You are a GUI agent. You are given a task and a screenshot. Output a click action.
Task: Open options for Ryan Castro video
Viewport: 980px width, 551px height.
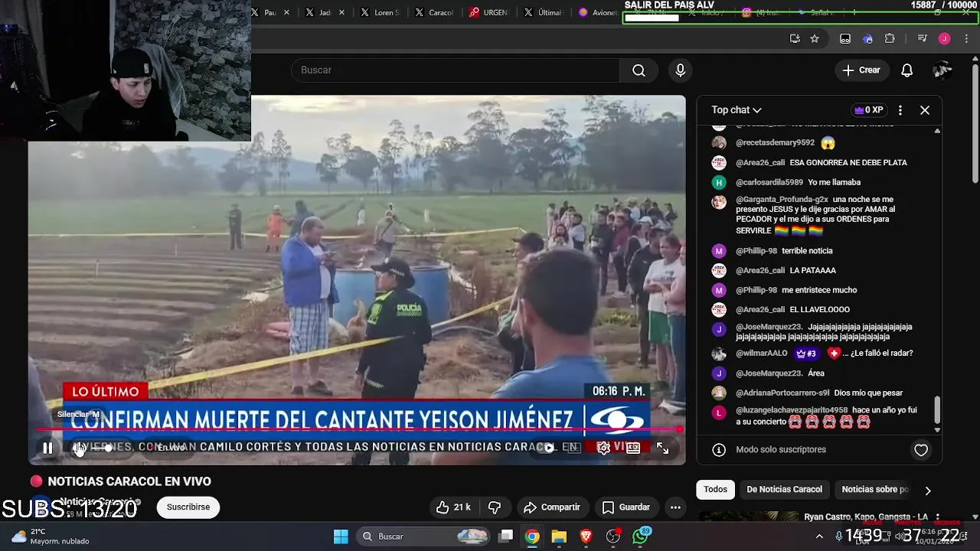pyautogui.click(x=937, y=518)
